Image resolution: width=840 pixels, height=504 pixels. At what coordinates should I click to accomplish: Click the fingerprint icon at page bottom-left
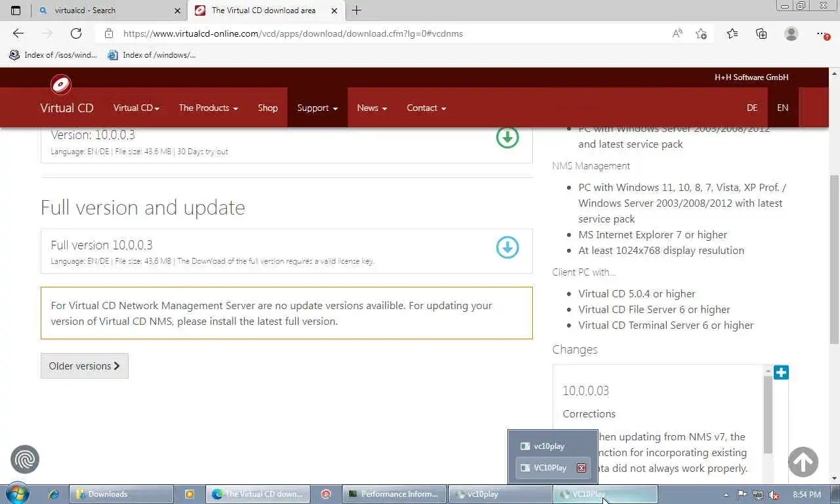pyautogui.click(x=25, y=459)
